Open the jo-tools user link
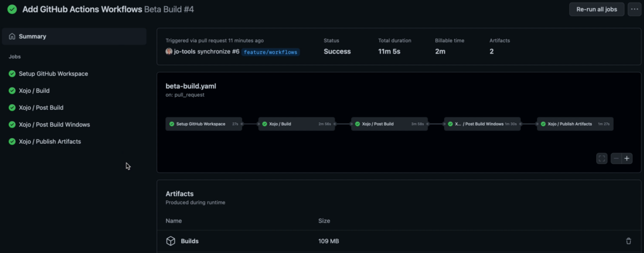The width and height of the screenshot is (644, 253). pyautogui.click(x=184, y=51)
